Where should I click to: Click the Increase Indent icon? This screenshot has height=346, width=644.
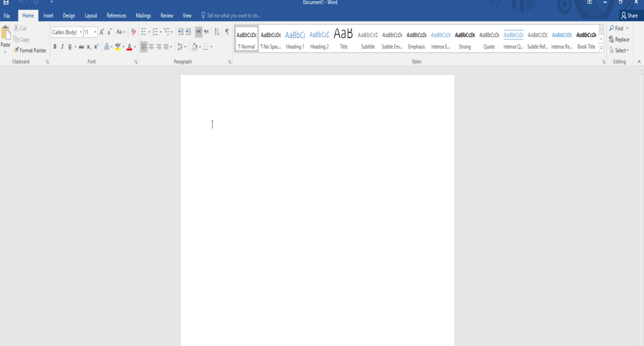(188, 32)
